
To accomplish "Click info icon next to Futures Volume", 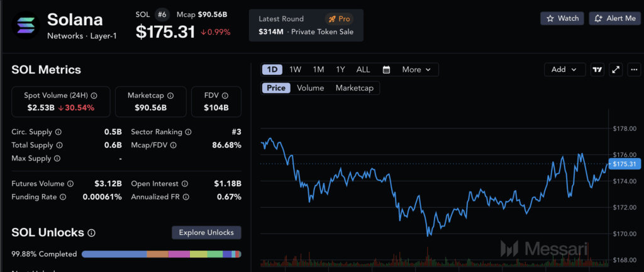I will coord(70,184).
